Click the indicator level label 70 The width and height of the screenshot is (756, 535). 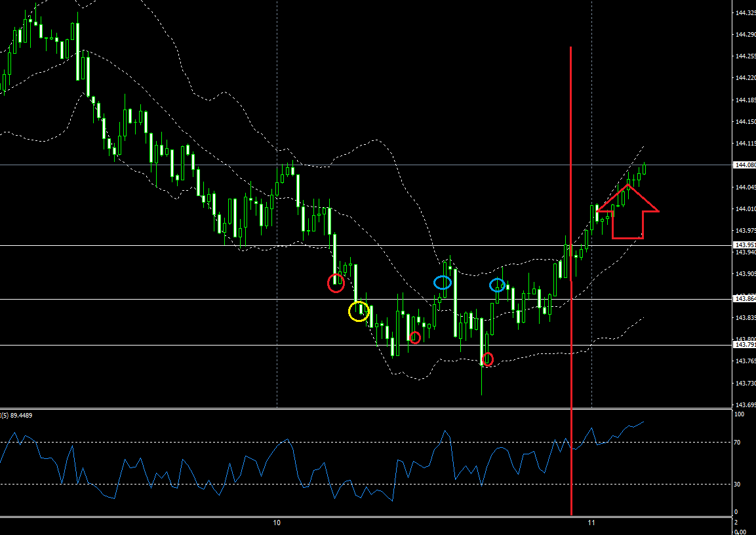737,443
